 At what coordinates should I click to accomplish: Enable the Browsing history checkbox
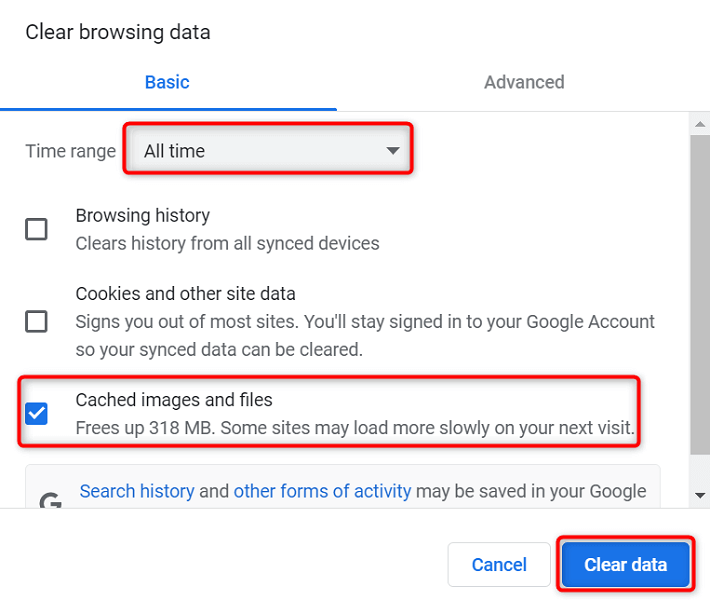click(36, 229)
